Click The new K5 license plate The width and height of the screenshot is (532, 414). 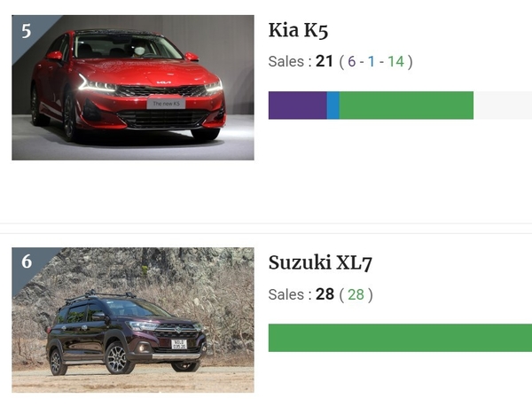pyautogui.click(x=166, y=104)
